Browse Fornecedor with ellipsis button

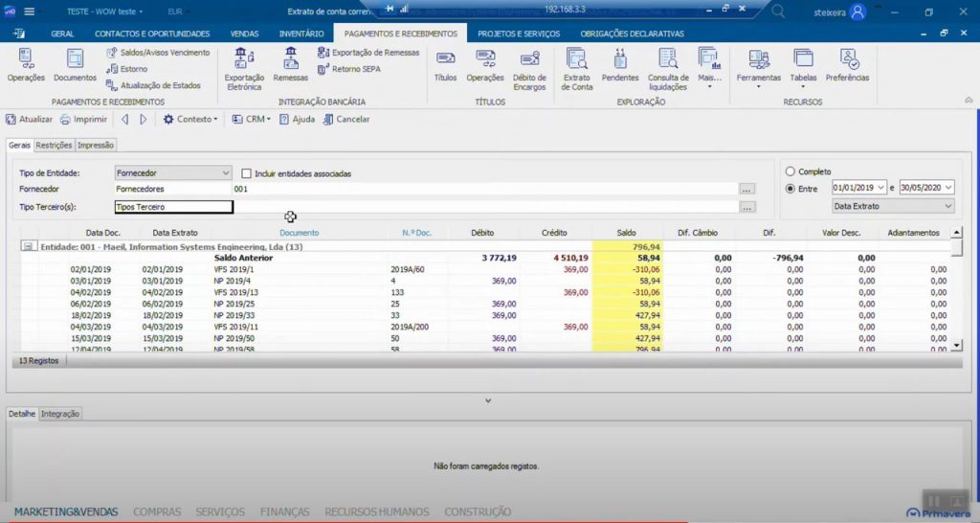[x=746, y=189]
